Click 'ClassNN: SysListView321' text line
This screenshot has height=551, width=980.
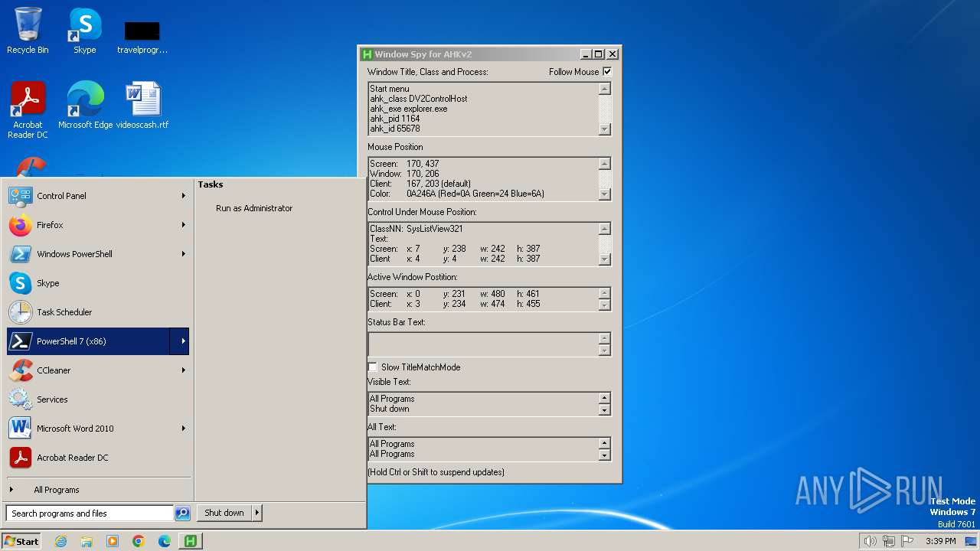[416, 229]
